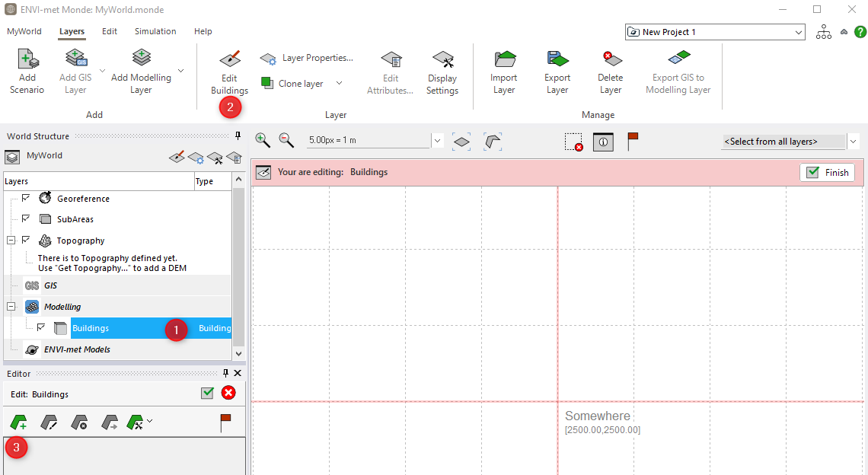Open the map scale dropdown
Viewport: 868px width, 475px height.
(437, 141)
